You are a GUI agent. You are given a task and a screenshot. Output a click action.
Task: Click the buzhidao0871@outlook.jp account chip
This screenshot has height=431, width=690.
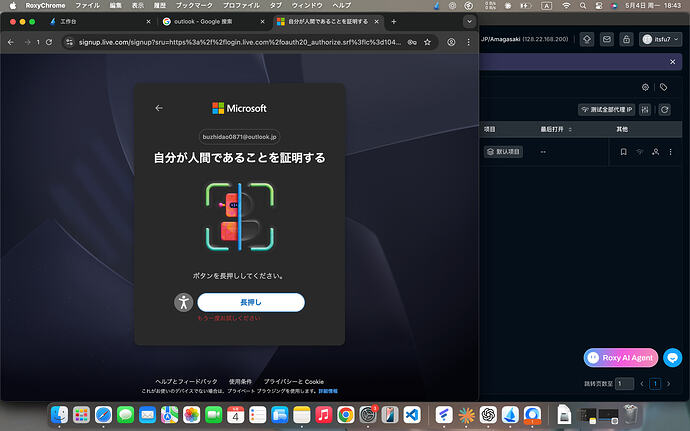coord(239,137)
